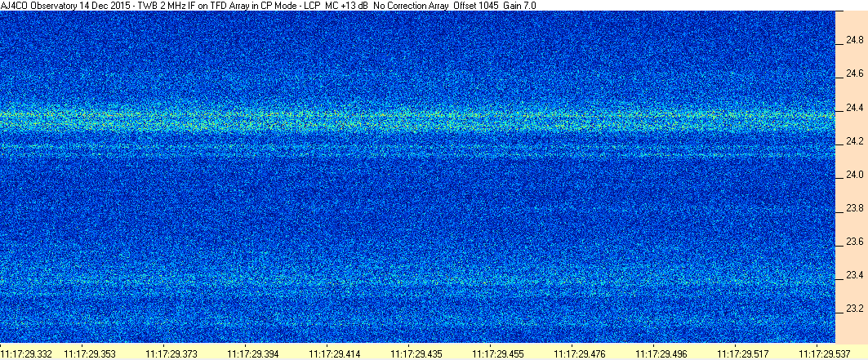This screenshot has height=360, width=868.
Task: Click the 24.8 frequency axis label
Action: coord(855,40)
